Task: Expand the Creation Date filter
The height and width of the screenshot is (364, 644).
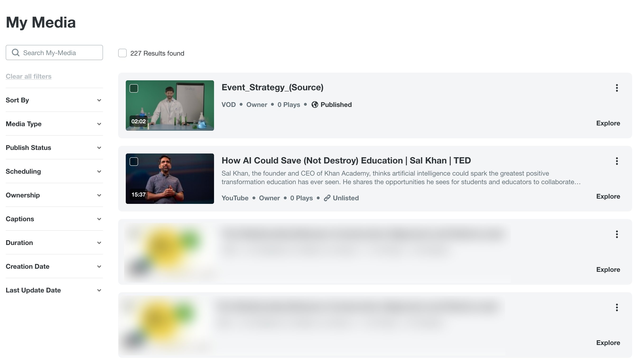Action: [54, 267]
